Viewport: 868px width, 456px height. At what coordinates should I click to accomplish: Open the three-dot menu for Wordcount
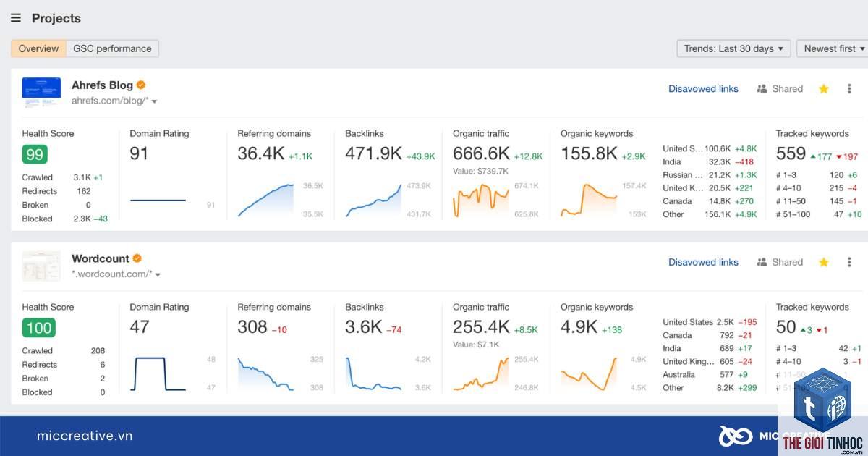coord(848,262)
